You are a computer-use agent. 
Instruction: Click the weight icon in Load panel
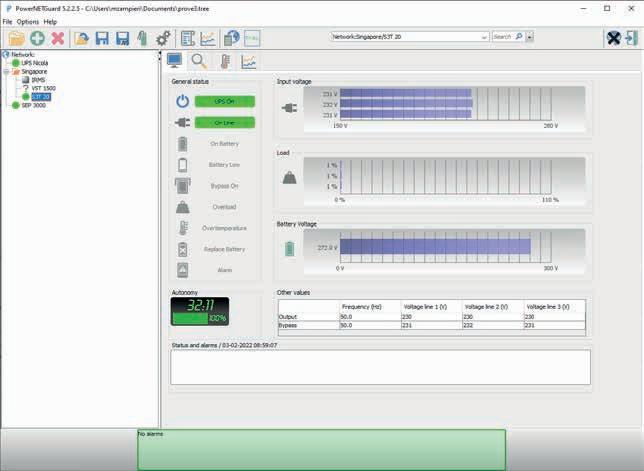[290, 178]
